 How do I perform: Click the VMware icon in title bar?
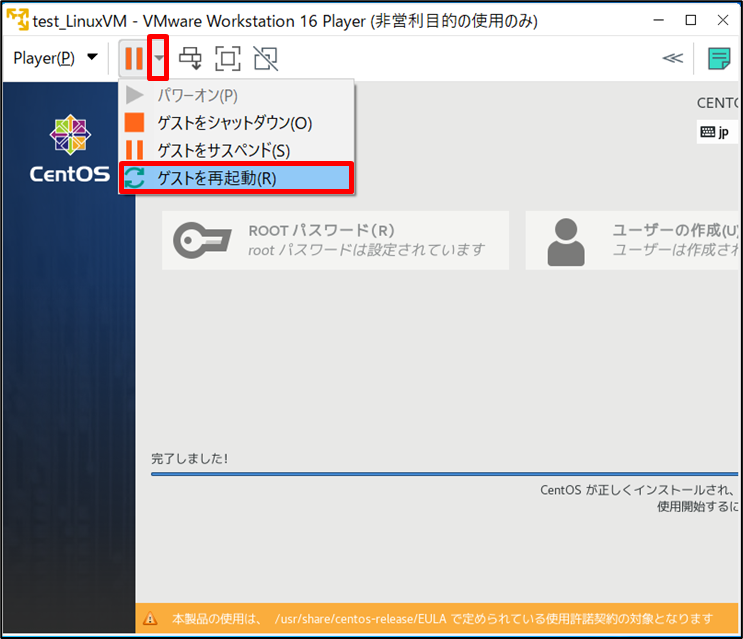click(x=18, y=20)
